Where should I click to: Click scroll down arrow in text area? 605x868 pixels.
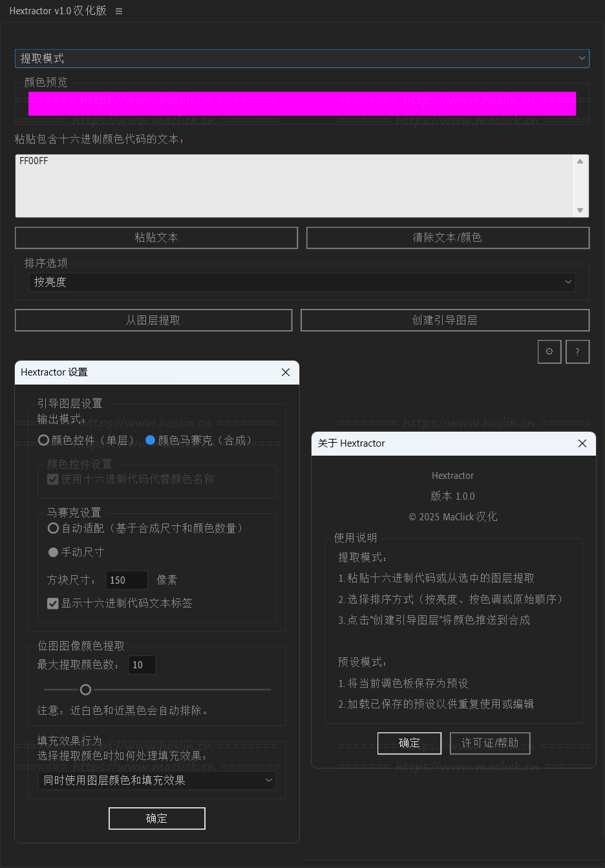tap(580, 210)
